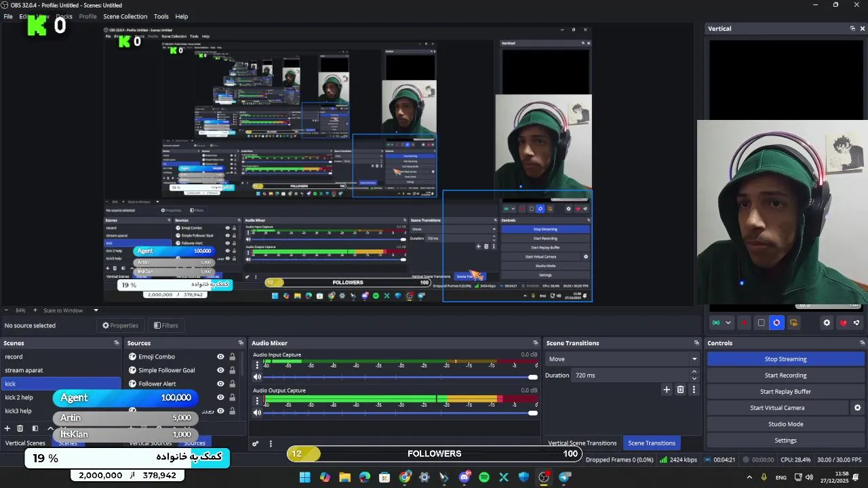
Task: Open advanced audio properties gears icon
Action: [256, 444]
